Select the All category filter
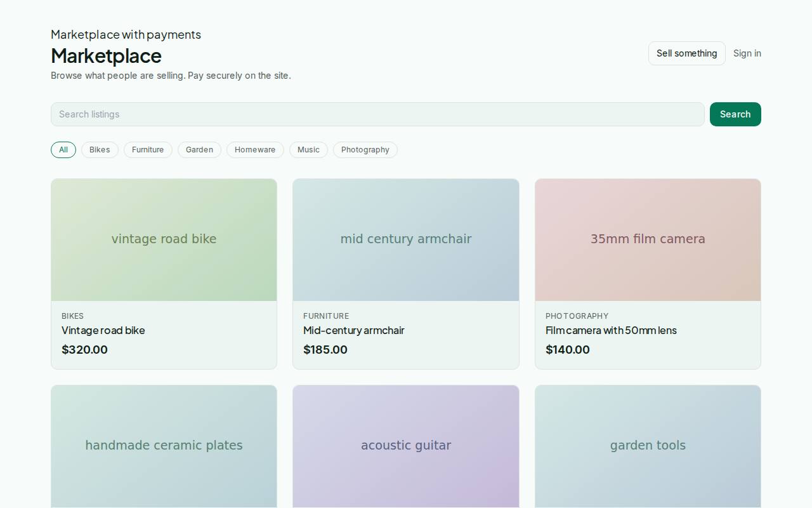This screenshot has height=508, width=812. (63, 150)
